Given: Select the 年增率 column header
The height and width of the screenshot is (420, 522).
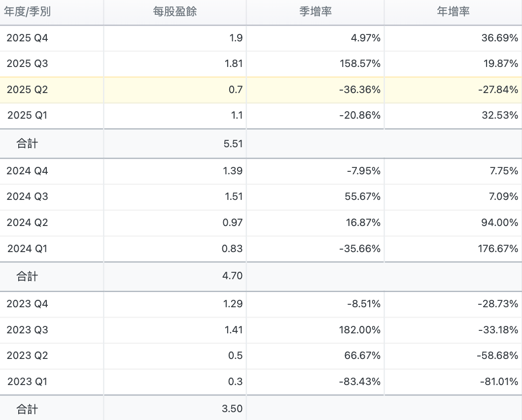Looking at the screenshot, I should point(453,12).
